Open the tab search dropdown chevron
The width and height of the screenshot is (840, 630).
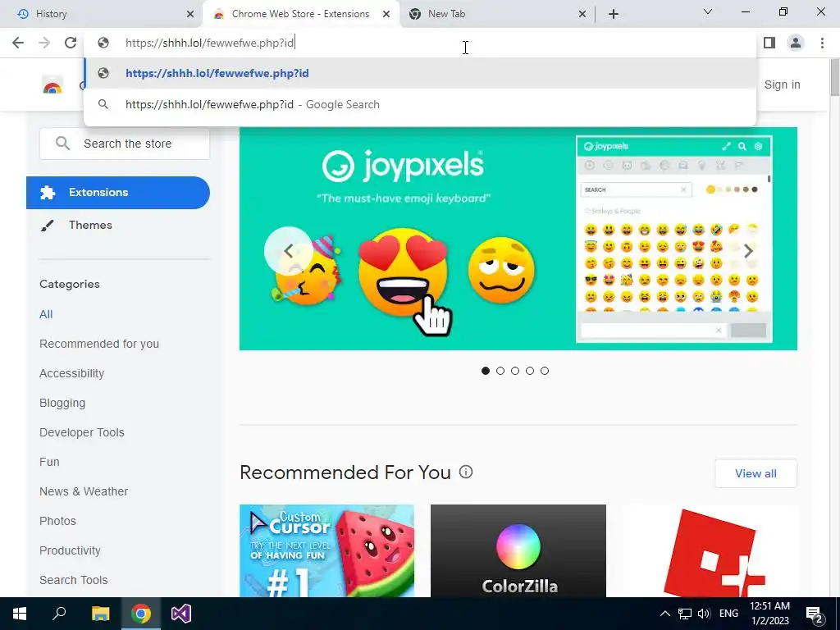point(708,11)
